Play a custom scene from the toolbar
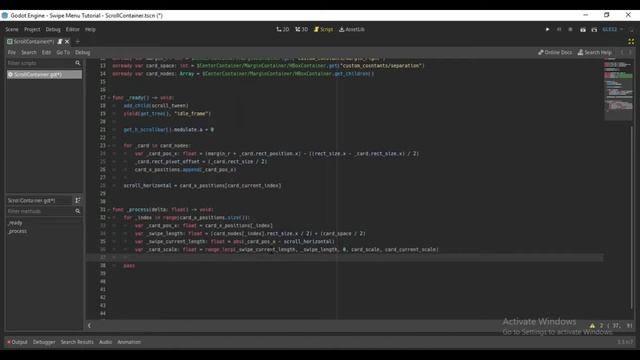 tap(594, 29)
